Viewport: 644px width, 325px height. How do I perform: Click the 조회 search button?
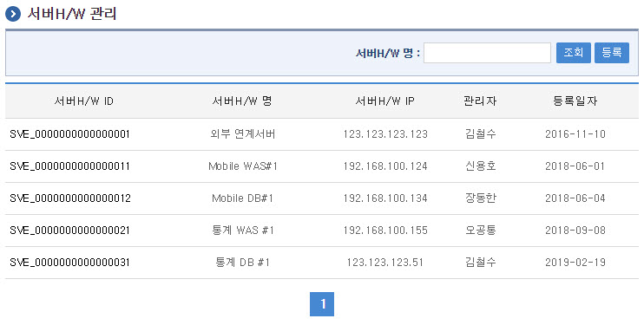tap(574, 53)
